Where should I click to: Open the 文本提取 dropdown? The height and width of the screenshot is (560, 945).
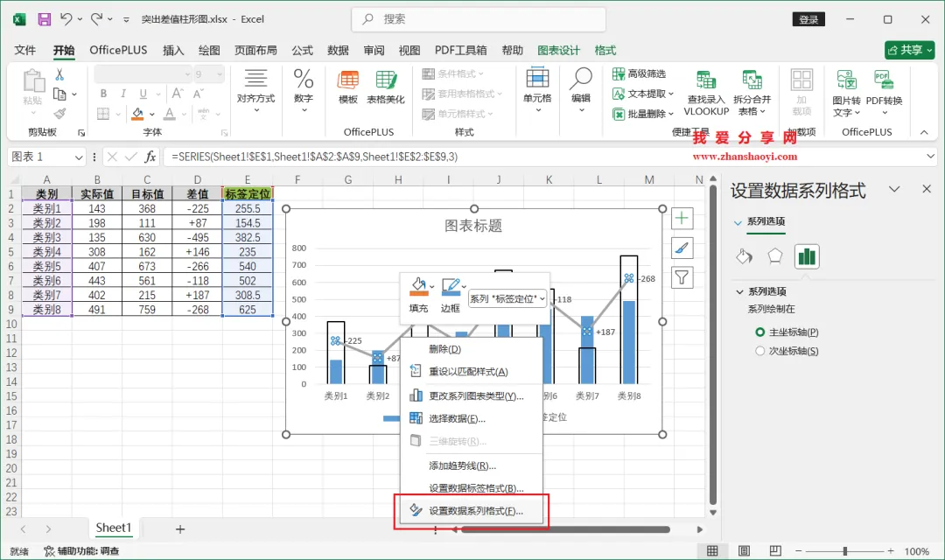pyautogui.click(x=643, y=94)
